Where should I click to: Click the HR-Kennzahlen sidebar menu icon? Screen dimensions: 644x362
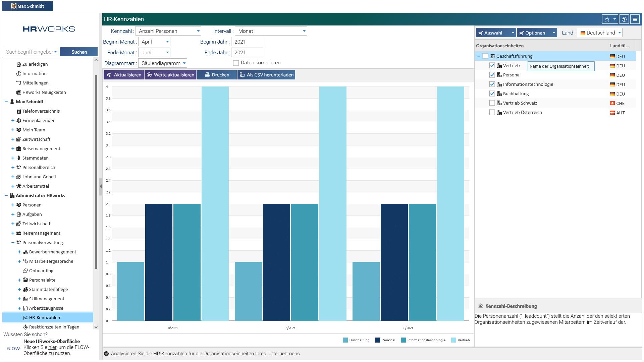point(25,317)
